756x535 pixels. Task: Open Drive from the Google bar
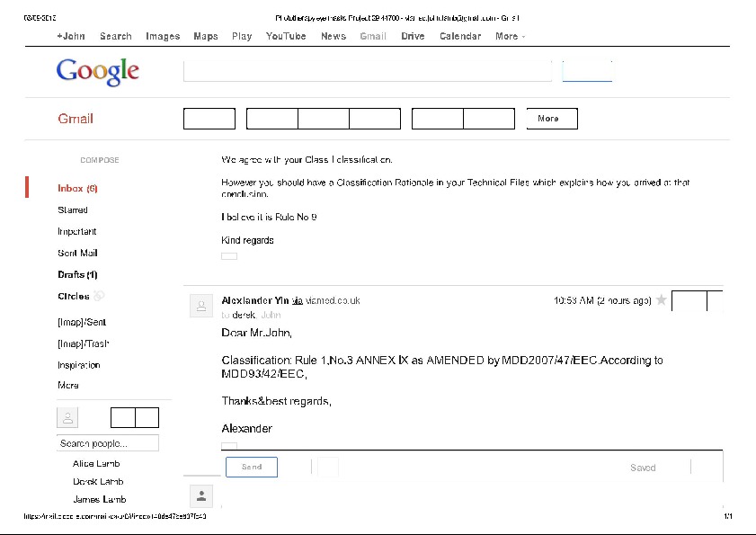[x=413, y=37]
